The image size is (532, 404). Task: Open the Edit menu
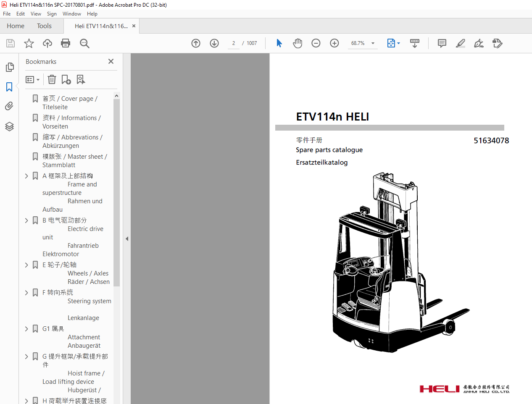tap(21, 14)
